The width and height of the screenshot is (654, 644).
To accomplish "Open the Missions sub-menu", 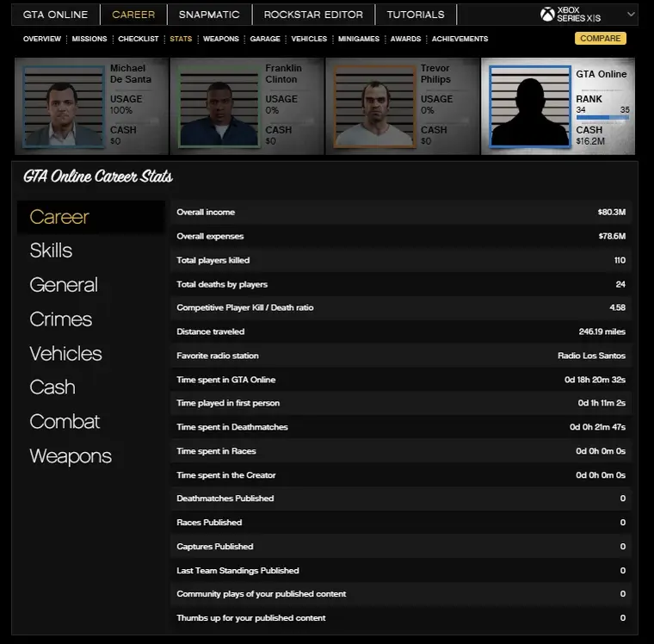I will coord(89,39).
